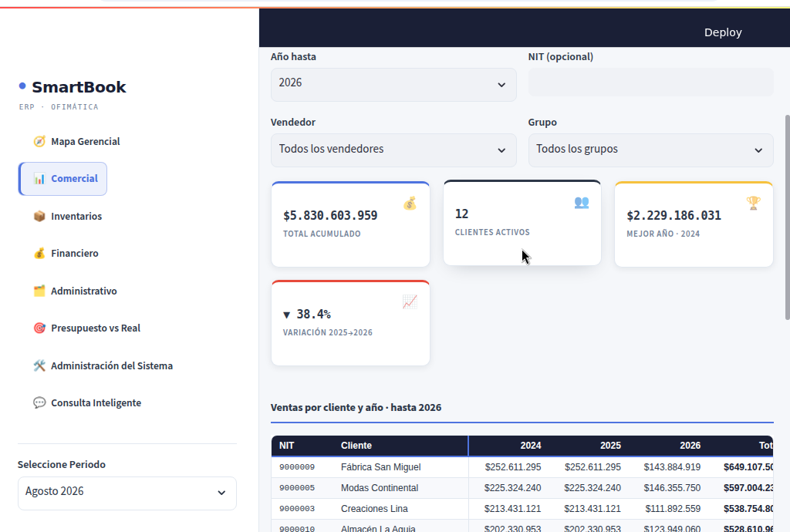Click the tools icon beside Administración del Sistema
Viewport: 790px width, 532px height.
39,366
